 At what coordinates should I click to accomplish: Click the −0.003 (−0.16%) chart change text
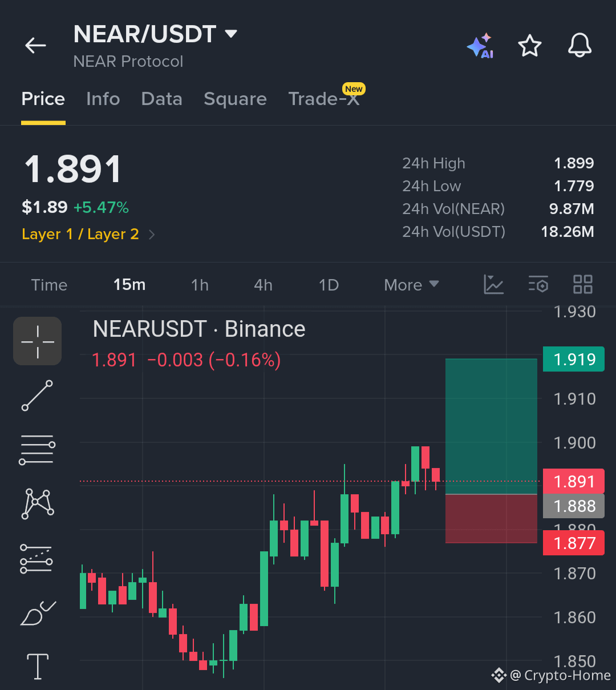tap(214, 360)
